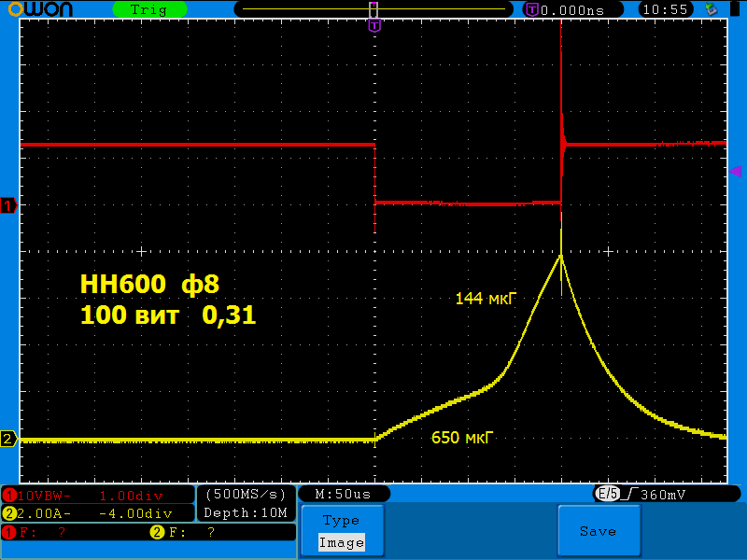Viewport: 747px width, 560px height.
Task: Click the red channel 1 ground marker
Action: click(x=8, y=205)
